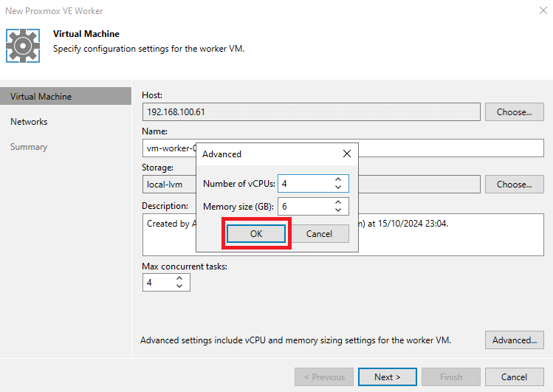The width and height of the screenshot is (553, 392).
Task: Choose a different Storage
Action: (x=514, y=185)
